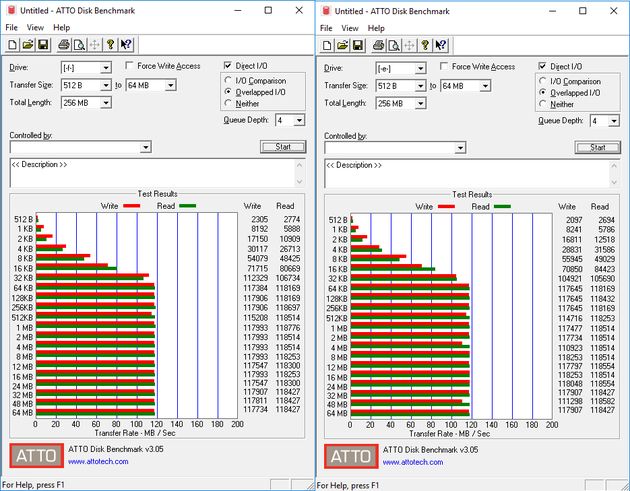Open Queue Depth dropdown in right window
630x491 pixels.
(x=614, y=121)
